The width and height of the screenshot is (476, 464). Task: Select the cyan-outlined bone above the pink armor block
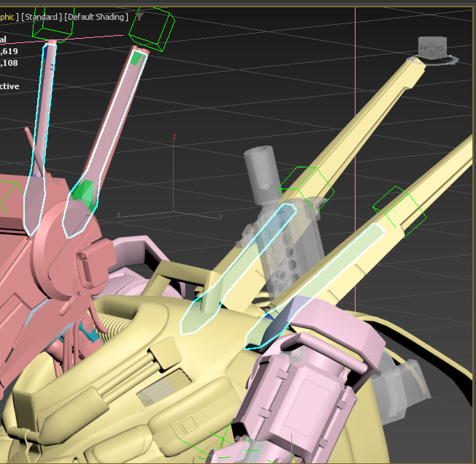tap(321, 285)
